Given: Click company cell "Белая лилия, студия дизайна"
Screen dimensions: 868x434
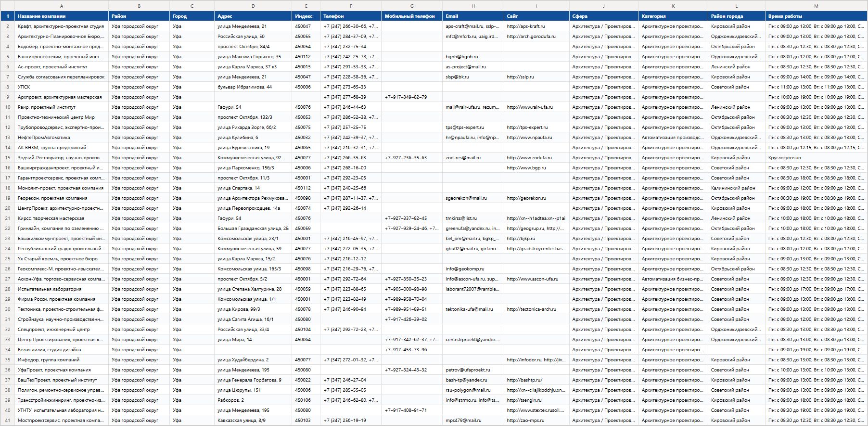Looking at the screenshot, I should [x=62, y=349].
